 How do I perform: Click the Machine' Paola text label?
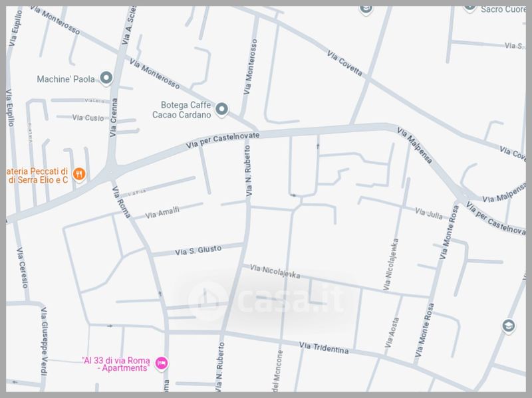click(x=66, y=79)
